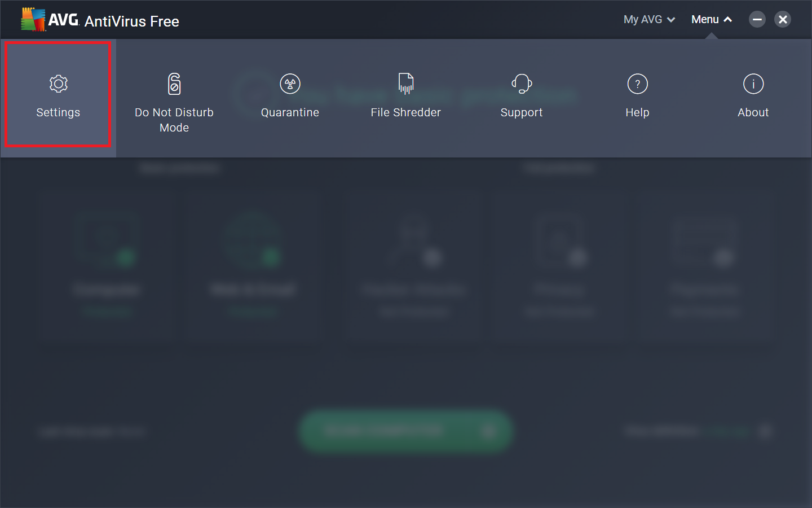Click the Support headset icon
The image size is (812, 508).
coord(522,84)
